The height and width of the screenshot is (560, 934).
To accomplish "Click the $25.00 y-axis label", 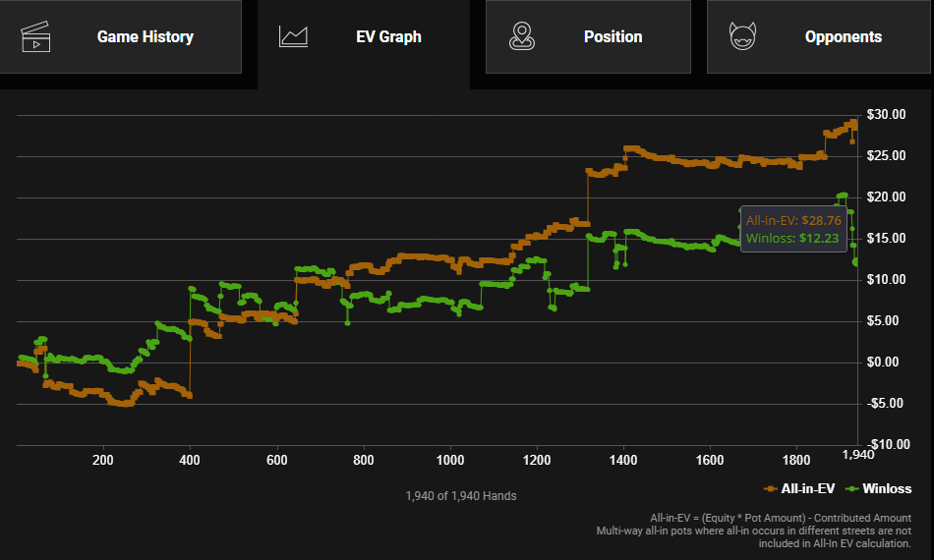I will coord(887,155).
